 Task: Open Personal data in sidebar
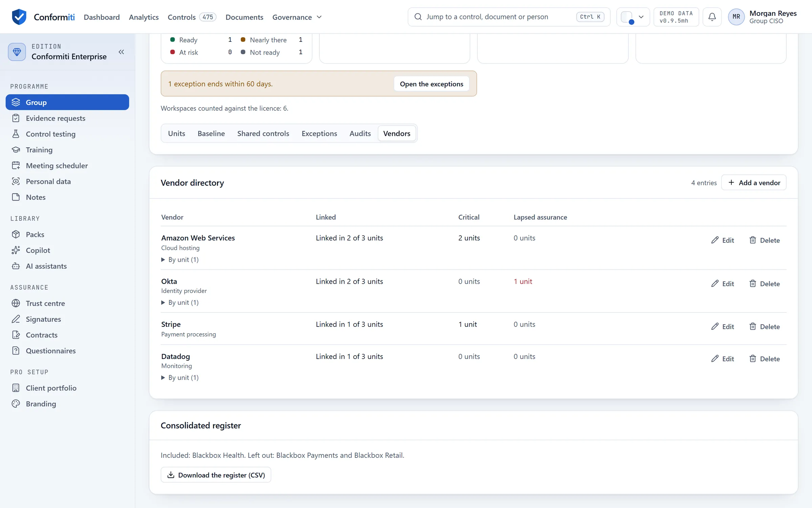[x=67, y=181]
